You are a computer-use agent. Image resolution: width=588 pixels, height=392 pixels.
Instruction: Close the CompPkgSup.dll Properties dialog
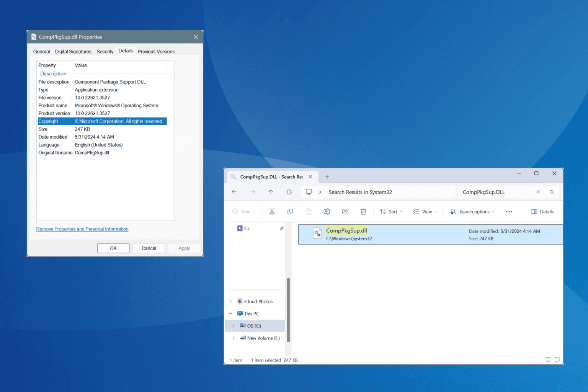(196, 37)
